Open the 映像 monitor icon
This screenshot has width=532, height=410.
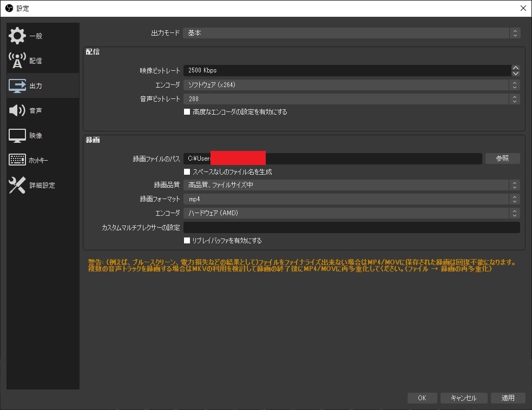coord(17,135)
